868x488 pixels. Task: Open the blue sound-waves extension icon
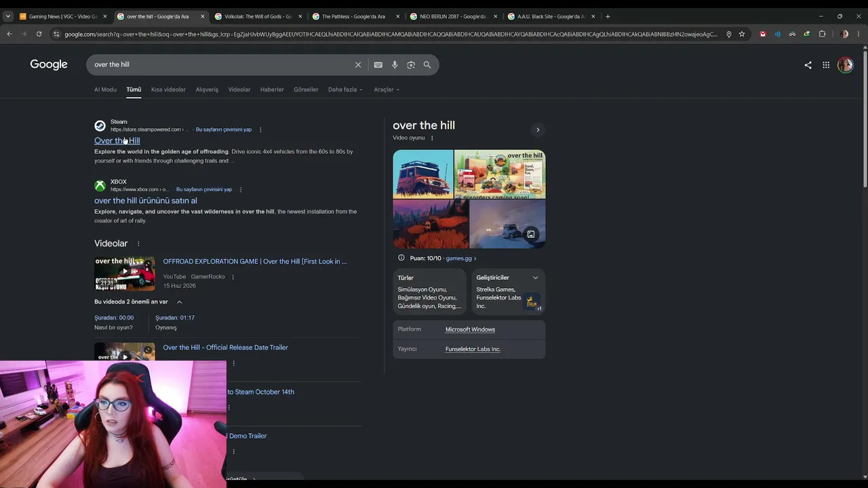tap(778, 34)
